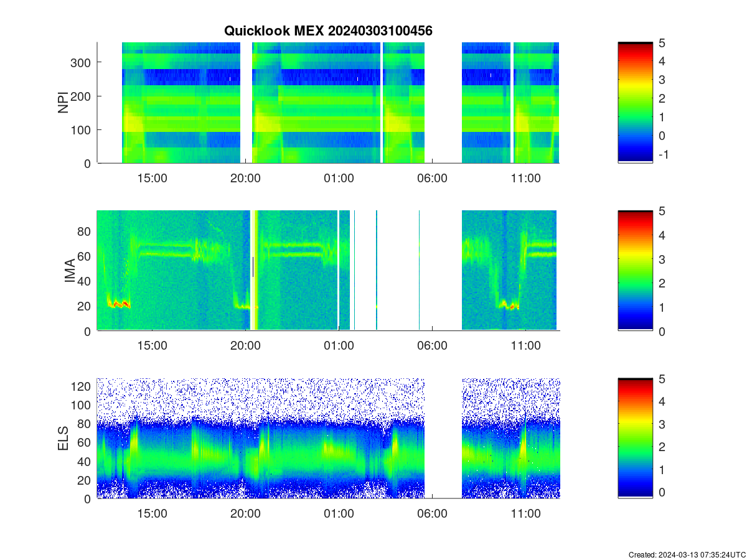Click the NPI colorbar
747x560 pixels.
coord(635,103)
